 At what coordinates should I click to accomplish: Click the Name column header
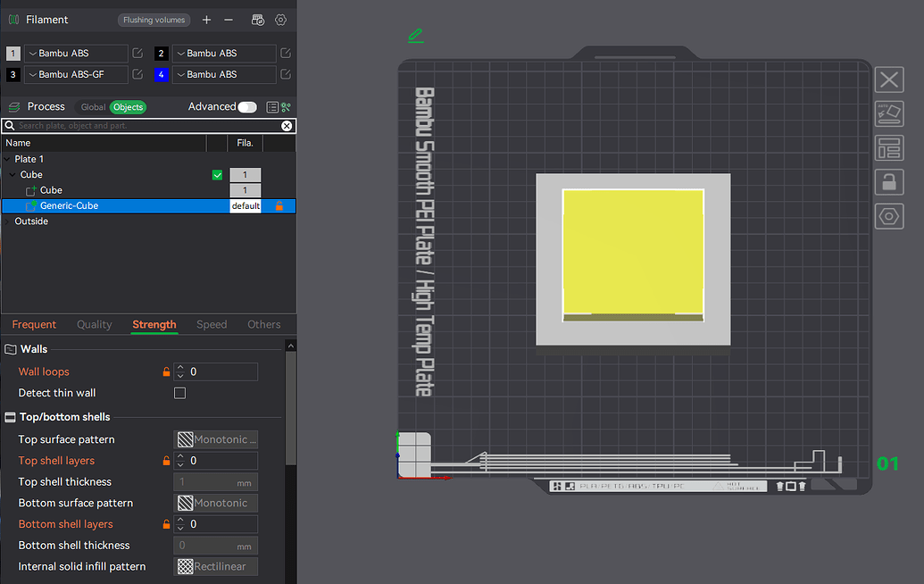point(104,143)
